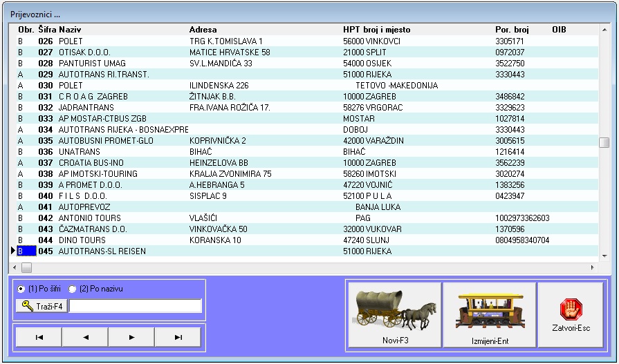Jump to the last record
Screen dimensions: 619x364
click(x=178, y=337)
